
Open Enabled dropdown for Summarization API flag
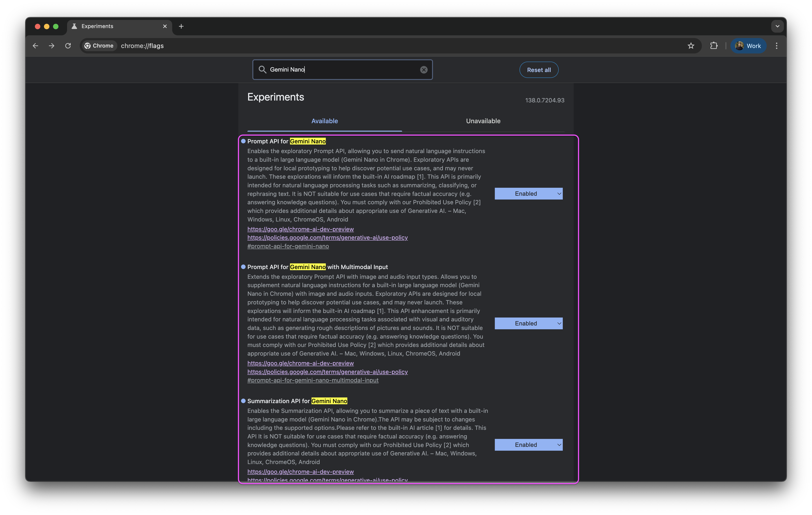point(528,445)
